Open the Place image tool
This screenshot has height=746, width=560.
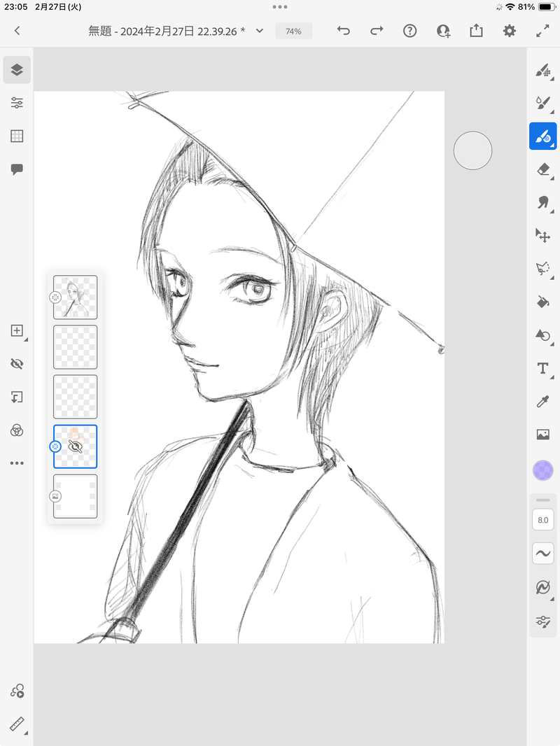point(543,435)
